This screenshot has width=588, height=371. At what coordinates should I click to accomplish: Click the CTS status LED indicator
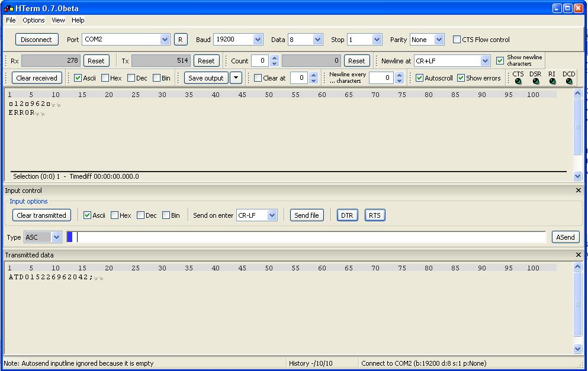click(518, 81)
